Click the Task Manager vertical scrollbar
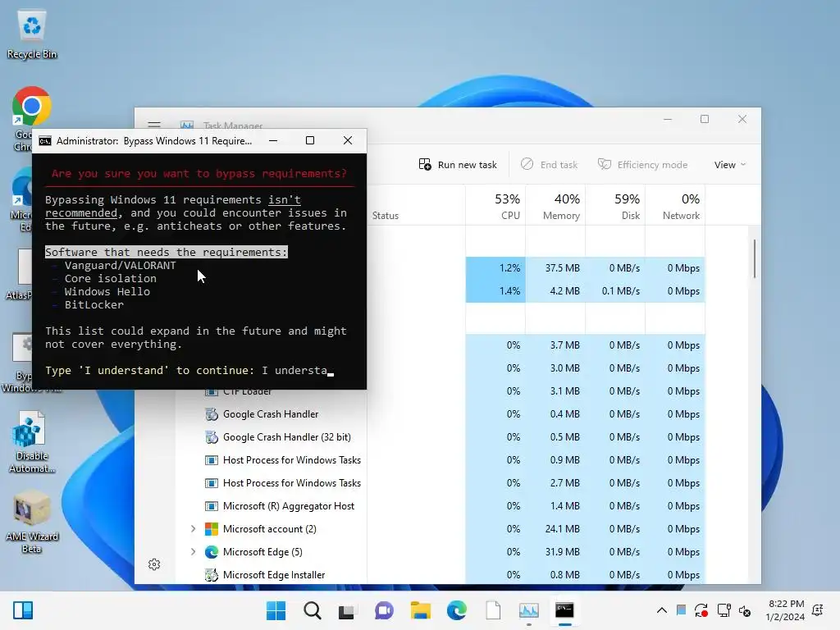840x630 pixels. point(755,258)
